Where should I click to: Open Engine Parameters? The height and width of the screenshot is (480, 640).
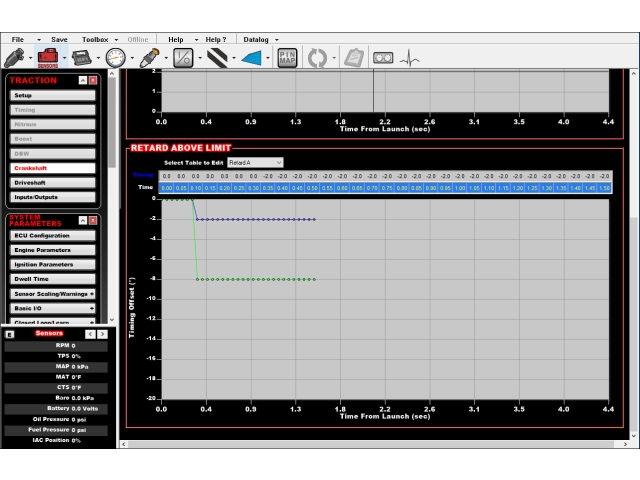(53, 250)
